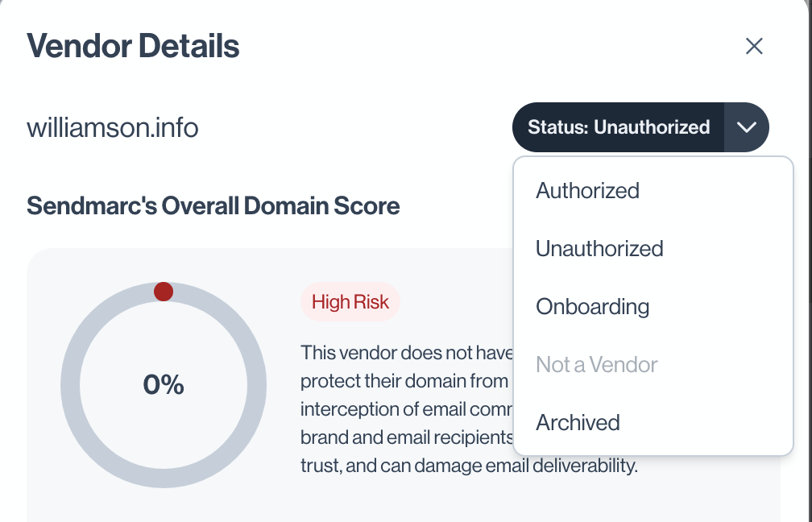Click Sendmarc's Overall Domain Score heading
Viewport: 812px width, 522px height.
[213, 206]
